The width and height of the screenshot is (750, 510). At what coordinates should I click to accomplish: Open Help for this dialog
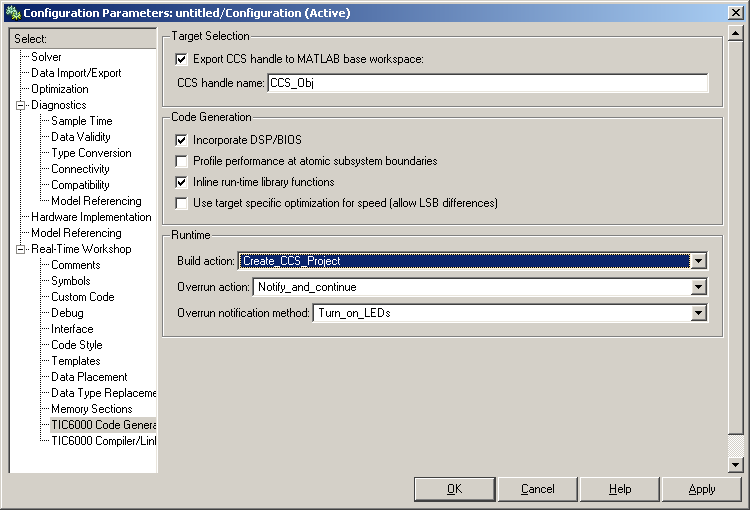click(x=620, y=489)
